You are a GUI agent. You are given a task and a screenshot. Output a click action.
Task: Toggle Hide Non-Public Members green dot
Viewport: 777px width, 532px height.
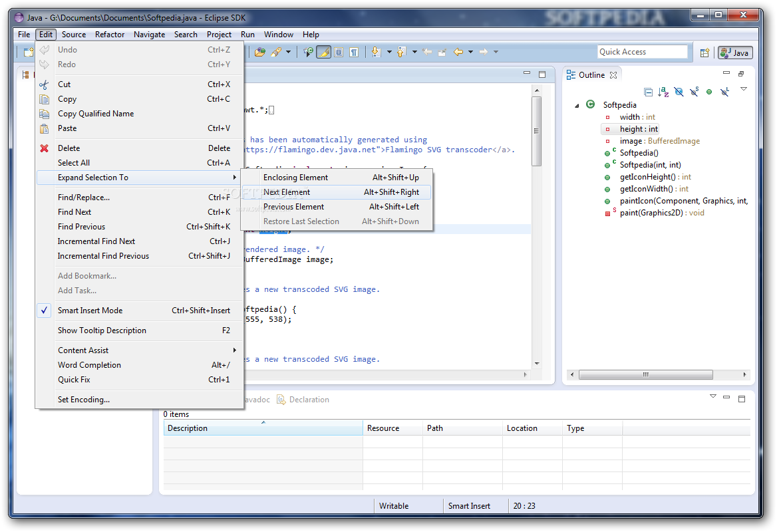[709, 92]
